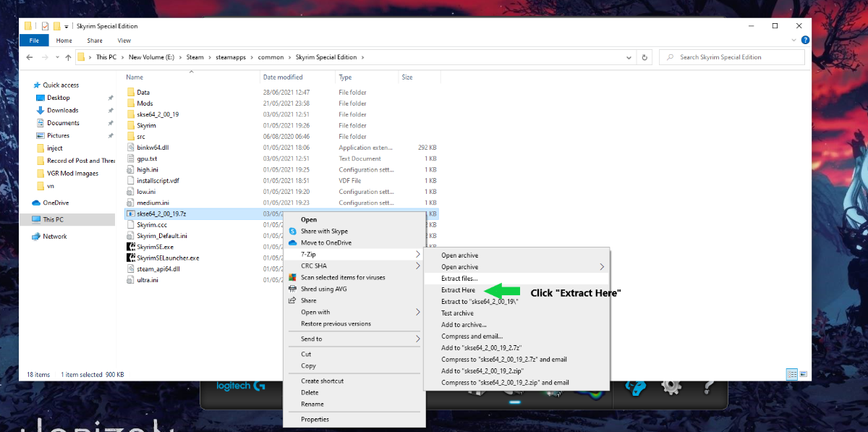Select Copy from context menu

click(x=308, y=365)
